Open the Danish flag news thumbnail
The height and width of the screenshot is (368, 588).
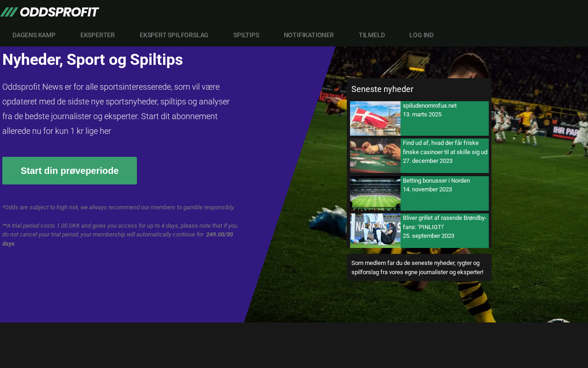point(375,118)
